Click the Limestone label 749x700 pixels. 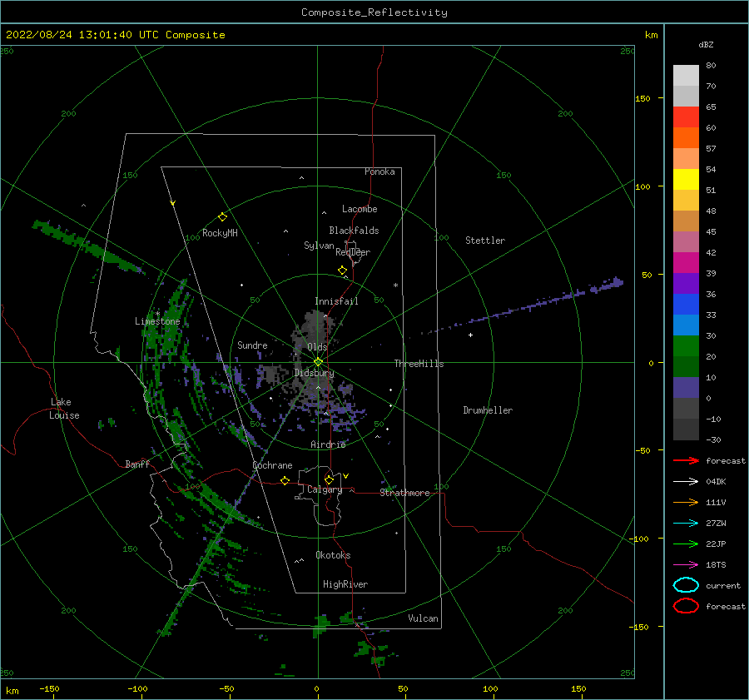pos(157,321)
